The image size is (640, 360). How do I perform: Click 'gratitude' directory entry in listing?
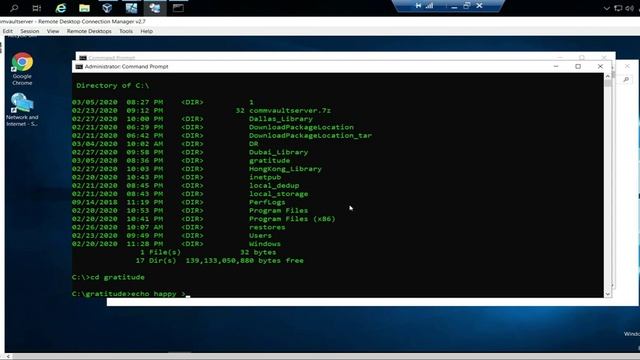(x=269, y=160)
